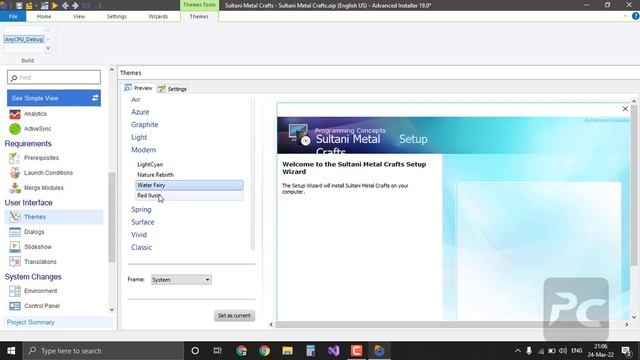Switch to the Settings ribbon tab
The height and width of the screenshot is (360, 640).
[116, 16]
